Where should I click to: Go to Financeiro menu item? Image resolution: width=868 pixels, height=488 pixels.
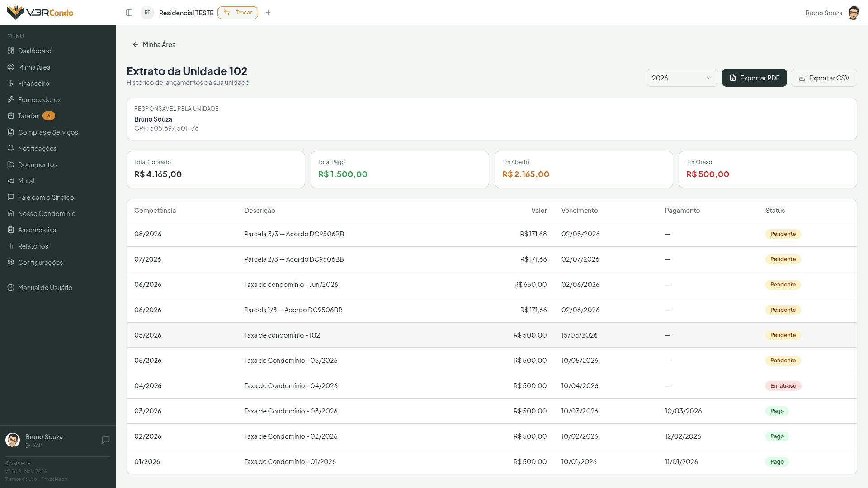58,83
